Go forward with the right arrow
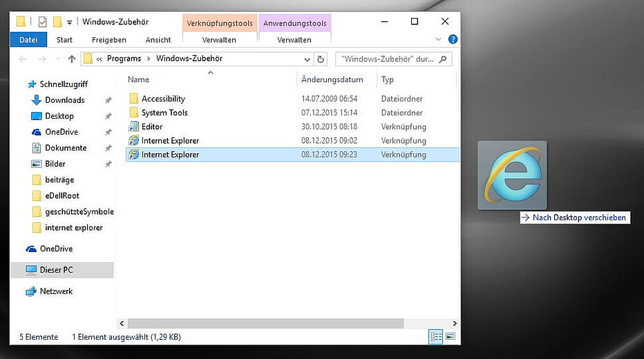644x359 pixels. [x=42, y=59]
